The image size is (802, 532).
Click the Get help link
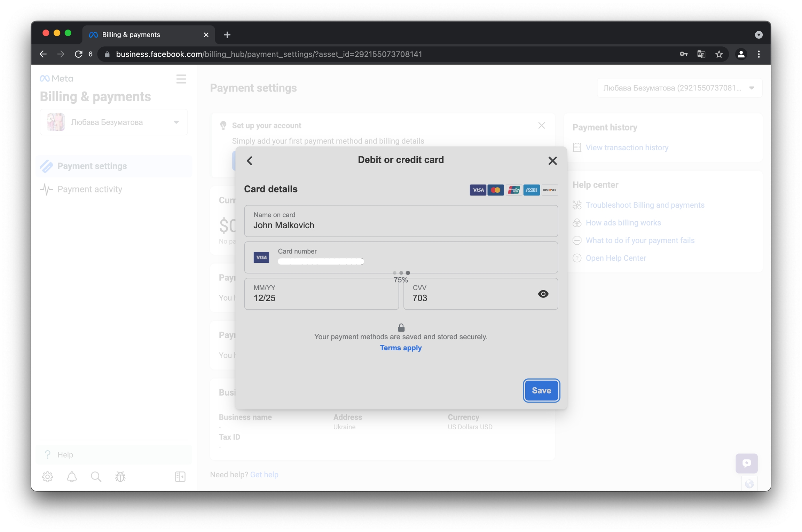tap(264, 475)
